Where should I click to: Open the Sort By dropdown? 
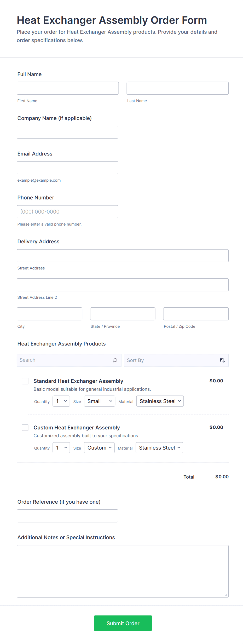pos(172,360)
